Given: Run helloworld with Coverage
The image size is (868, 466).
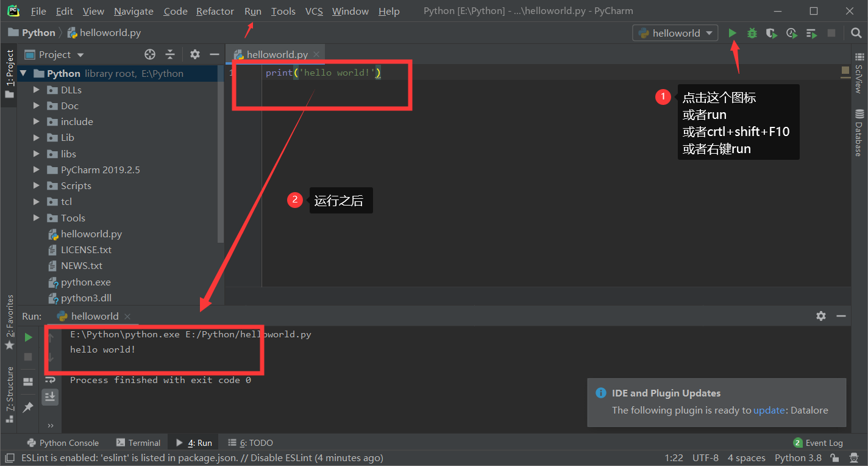Looking at the screenshot, I should pyautogui.click(x=772, y=33).
